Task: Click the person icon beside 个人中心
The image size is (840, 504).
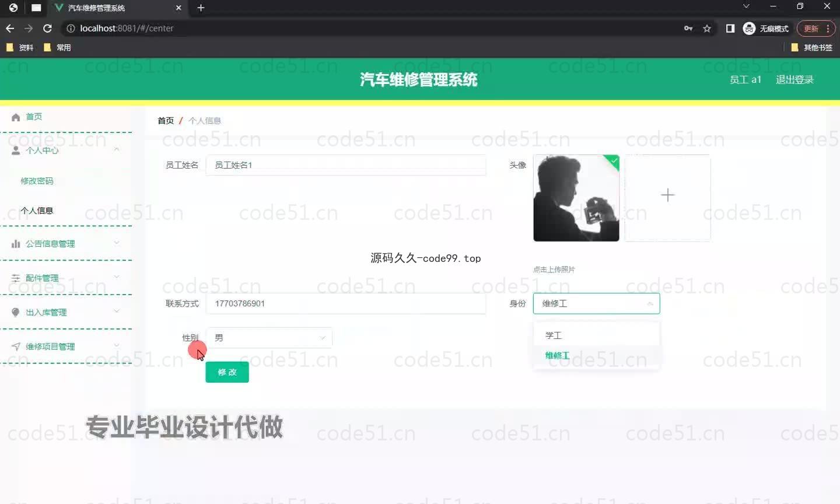Action: pyautogui.click(x=16, y=150)
